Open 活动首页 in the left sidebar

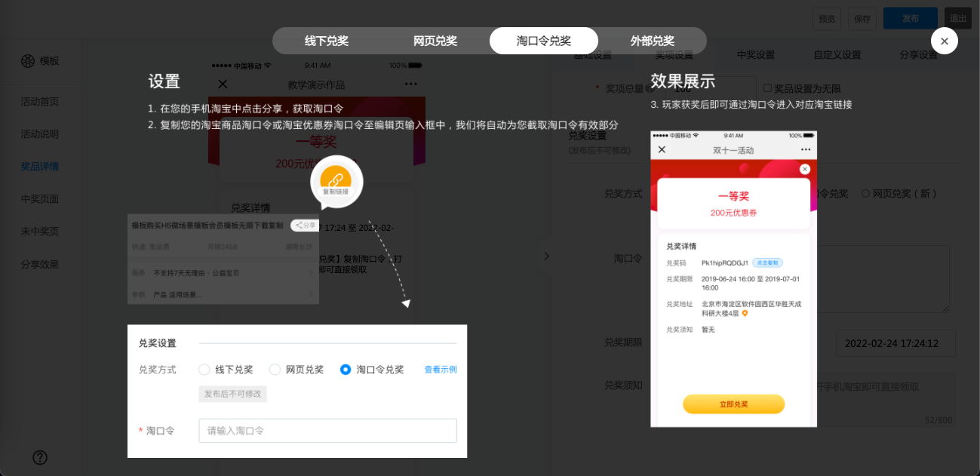[40, 102]
